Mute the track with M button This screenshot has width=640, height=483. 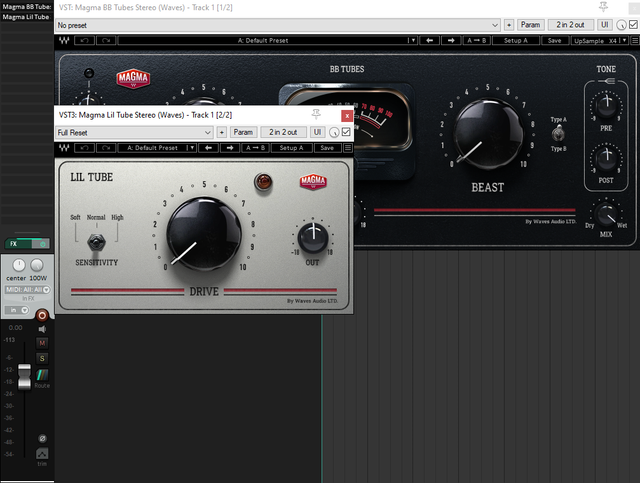pyautogui.click(x=42, y=343)
